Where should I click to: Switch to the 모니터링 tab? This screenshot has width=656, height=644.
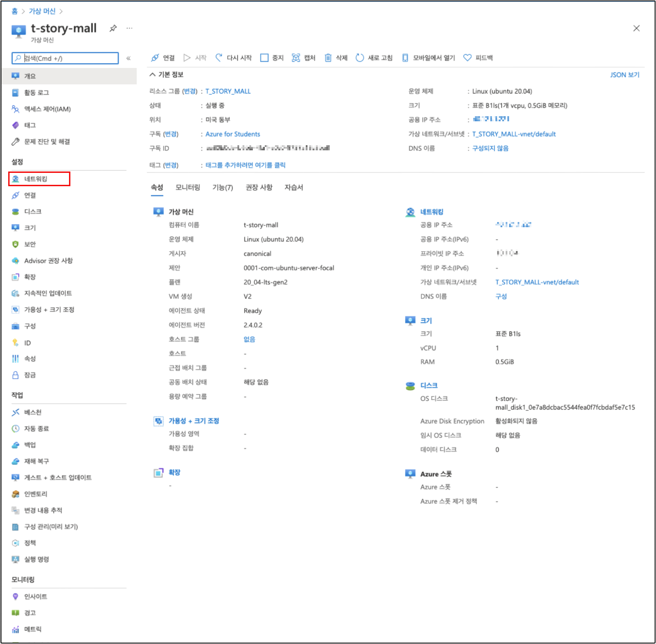pyautogui.click(x=188, y=187)
